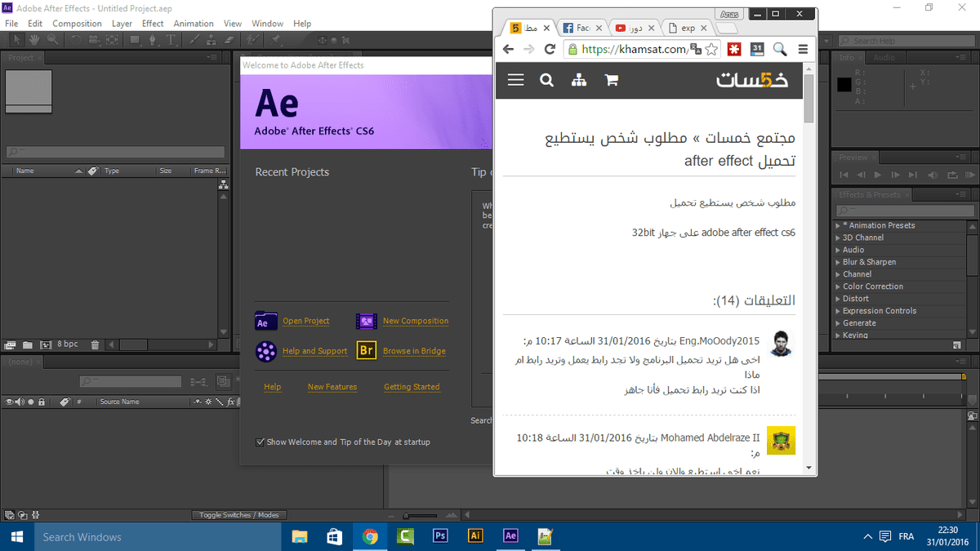Open the Getting Started link
Screen dimensions: 980x551
[x=412, y=387]
